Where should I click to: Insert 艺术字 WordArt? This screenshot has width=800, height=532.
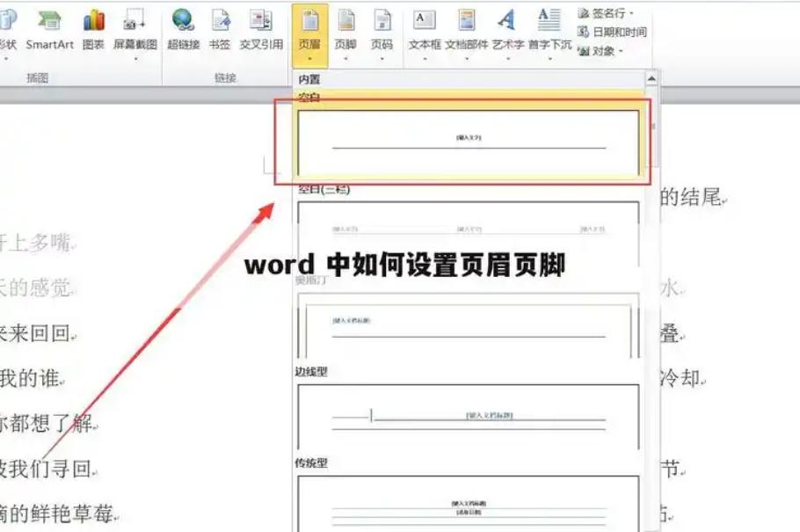[507, 34]
